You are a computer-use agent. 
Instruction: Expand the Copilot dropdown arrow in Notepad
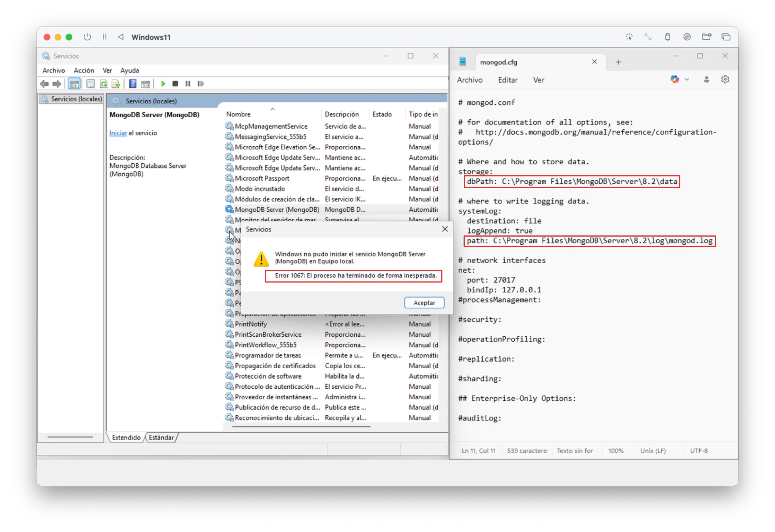(x=687, y=80)
